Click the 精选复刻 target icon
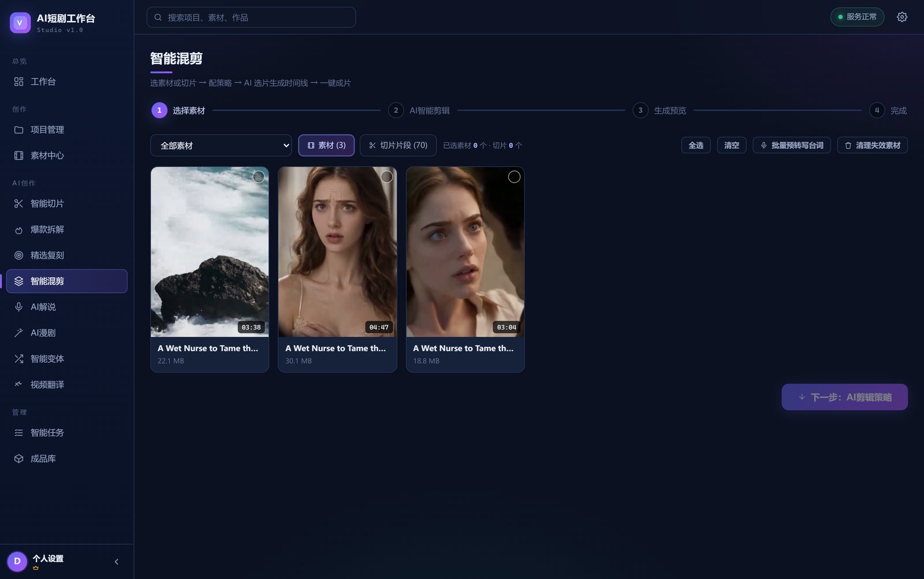This screenshot has height=579, width=924. click(x=18, y=255)
